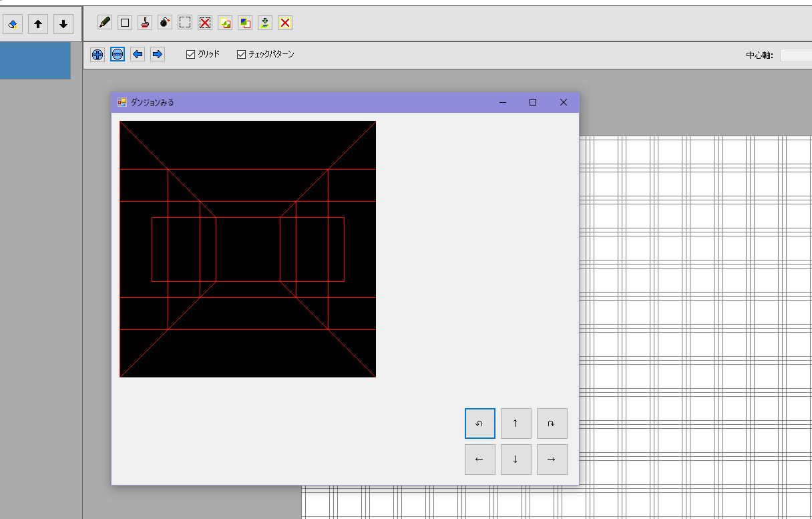The height and width of the screenshot is (519, 812).
Task: Minimize the ダンジョンみる window
Action: coord(503,102)
